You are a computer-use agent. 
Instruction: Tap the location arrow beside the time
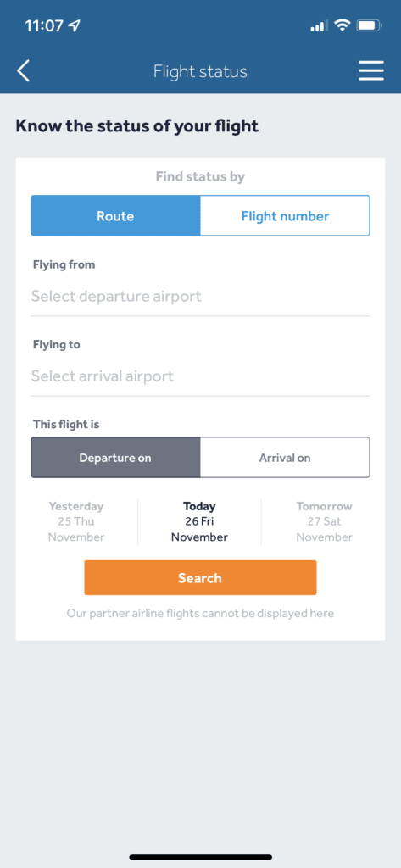click(74, 25)
